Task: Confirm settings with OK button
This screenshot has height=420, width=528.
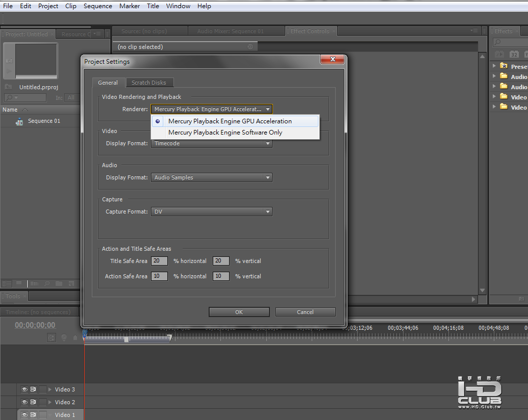Action: 239,312
